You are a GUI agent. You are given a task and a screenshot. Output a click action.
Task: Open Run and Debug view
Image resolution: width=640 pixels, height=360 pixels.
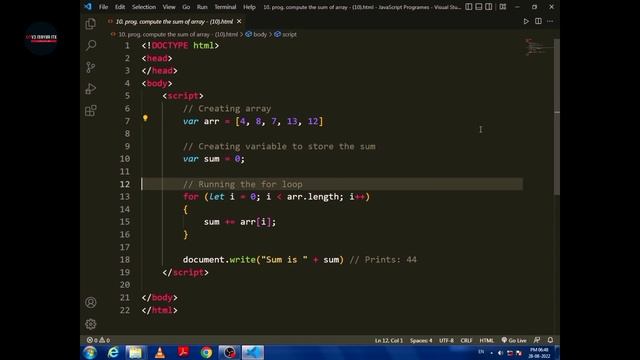click(x=91, y=89)
